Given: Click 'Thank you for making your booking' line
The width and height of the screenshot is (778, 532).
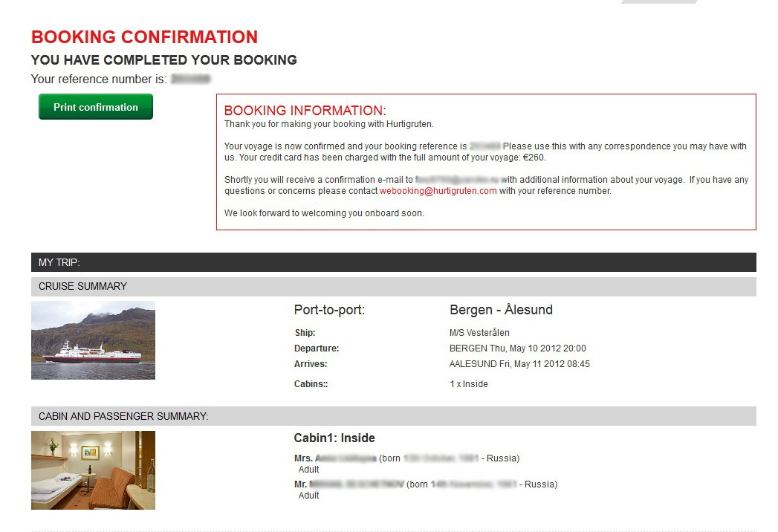Looking at the screenshot, I should 329,124.
